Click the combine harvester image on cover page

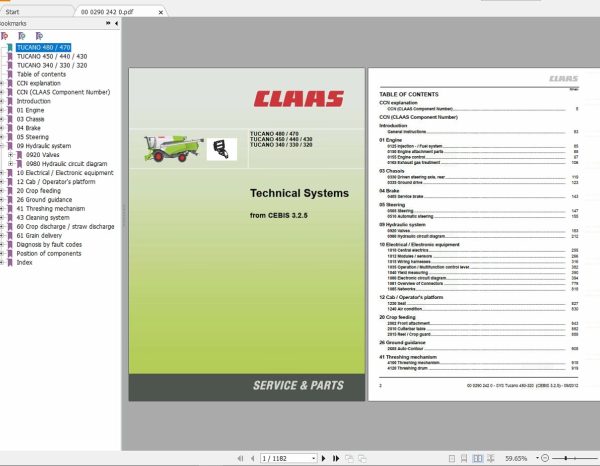[x=173, y=148]
